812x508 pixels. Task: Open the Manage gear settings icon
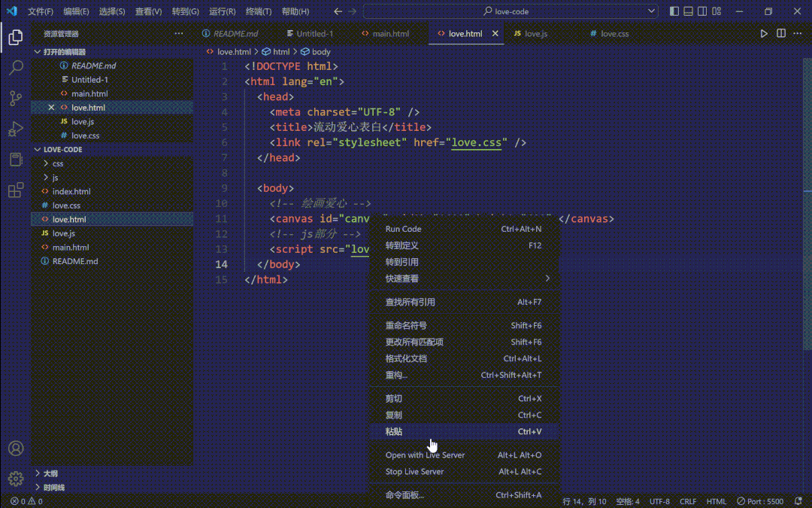[16, 479]
